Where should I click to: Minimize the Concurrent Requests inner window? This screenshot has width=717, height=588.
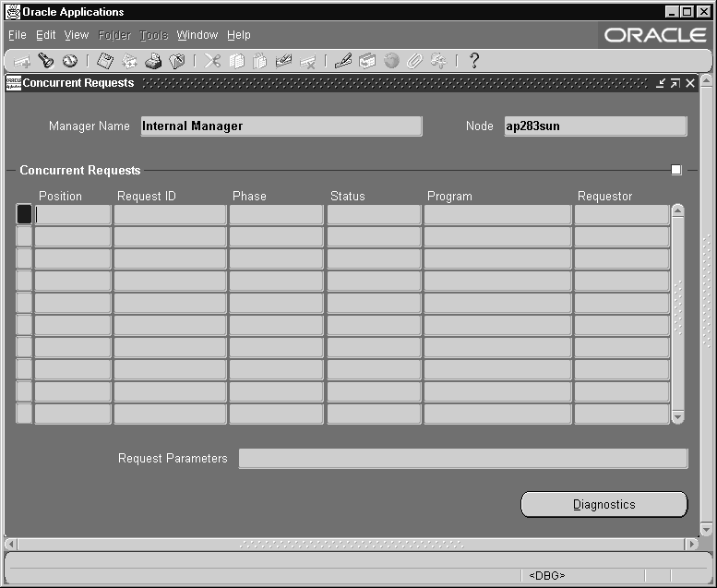click(x=661, y=83)
